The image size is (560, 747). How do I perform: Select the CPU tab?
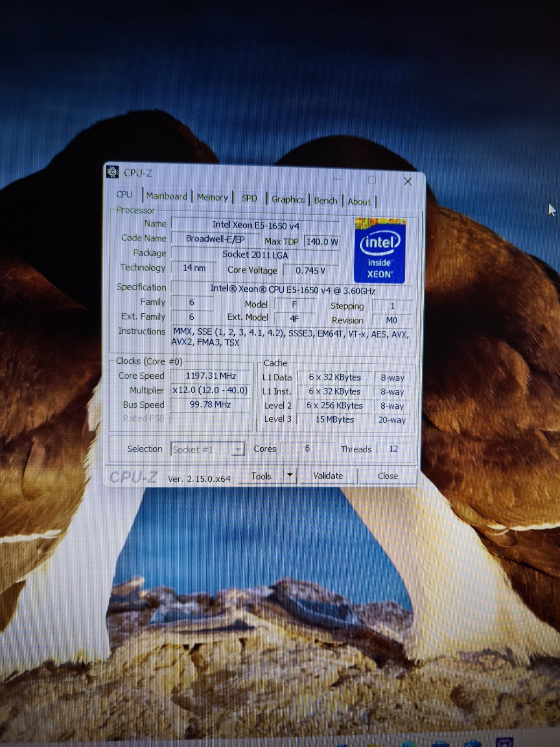point(124,195)
